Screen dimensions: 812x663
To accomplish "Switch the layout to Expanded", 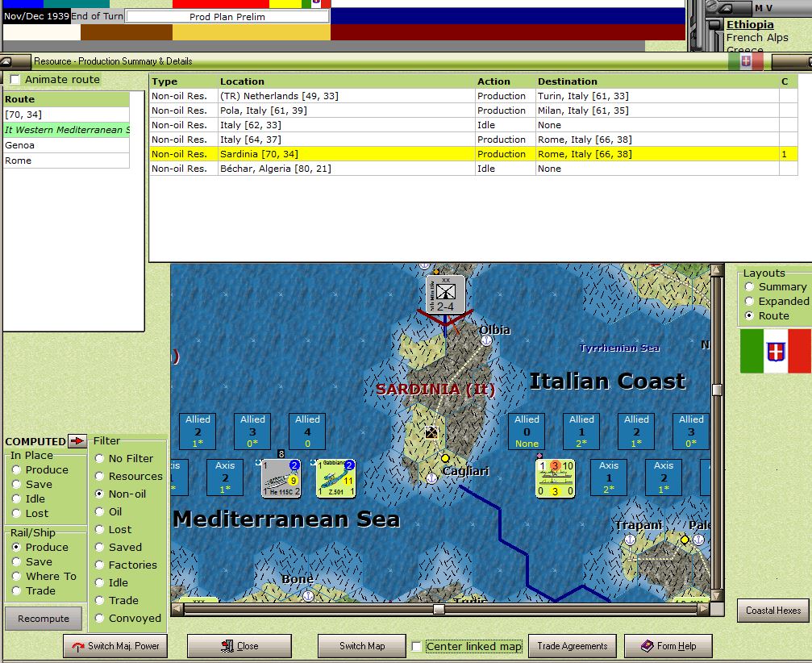I will click(x=748, y=301).
